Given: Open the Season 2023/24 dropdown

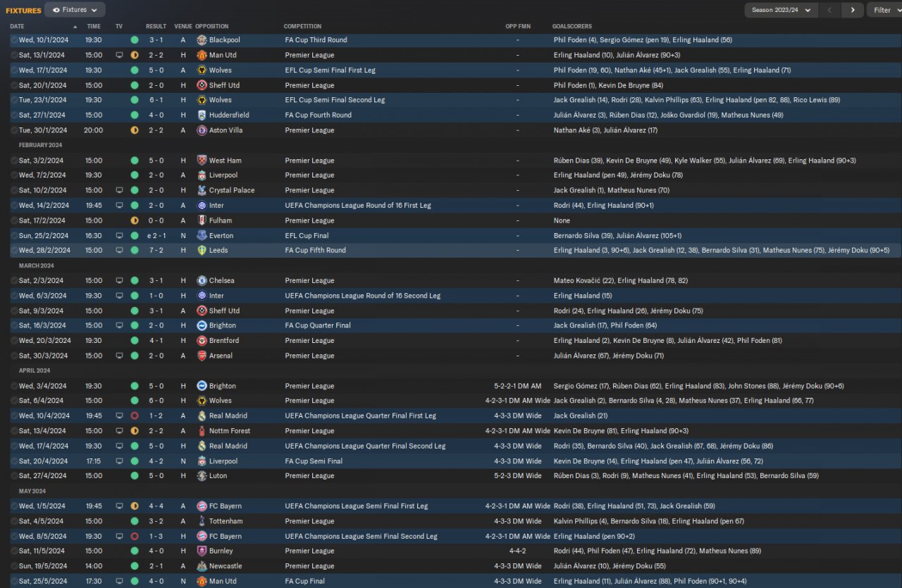Looking at the screenshot, I should [x=781, y=10].
